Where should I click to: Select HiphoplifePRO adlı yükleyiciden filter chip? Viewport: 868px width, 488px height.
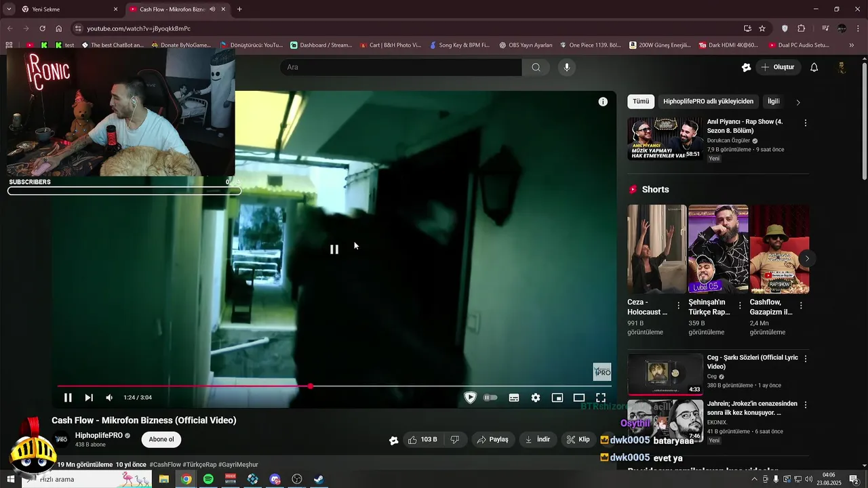click(x=708, y=102)
